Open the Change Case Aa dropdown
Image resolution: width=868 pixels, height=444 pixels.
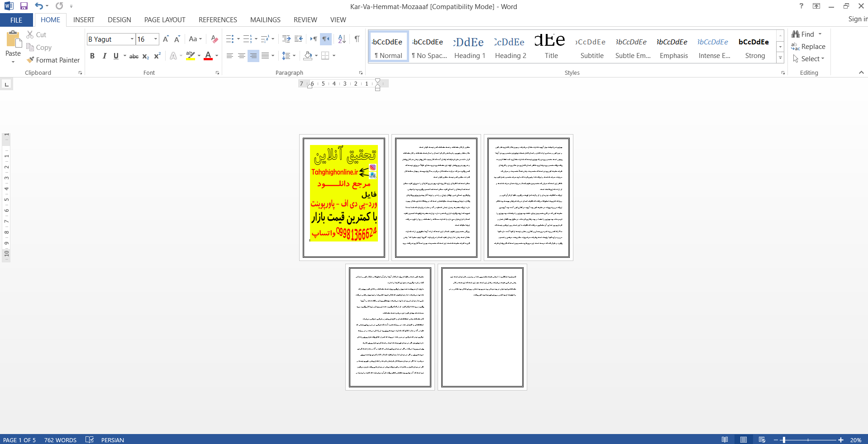[195, 39]
